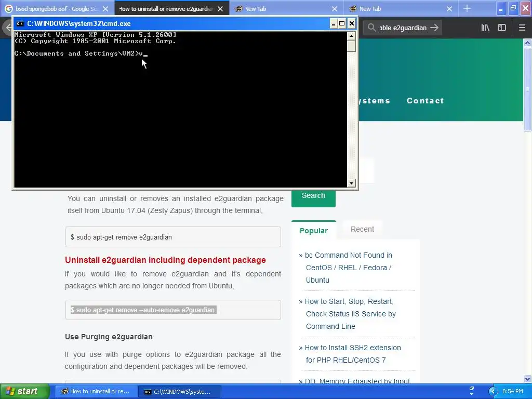532x399 pixels.
Task: Restore down the Firefox browser window
Action: click(x=513, y=8)
